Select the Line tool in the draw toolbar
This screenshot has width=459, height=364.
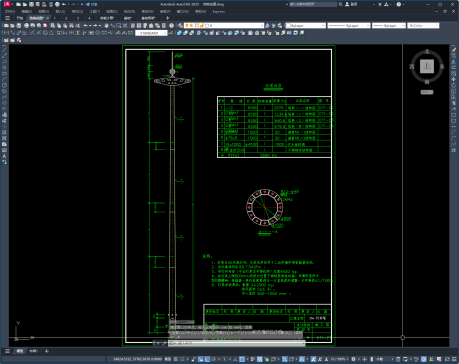click(x=4, y=49)
